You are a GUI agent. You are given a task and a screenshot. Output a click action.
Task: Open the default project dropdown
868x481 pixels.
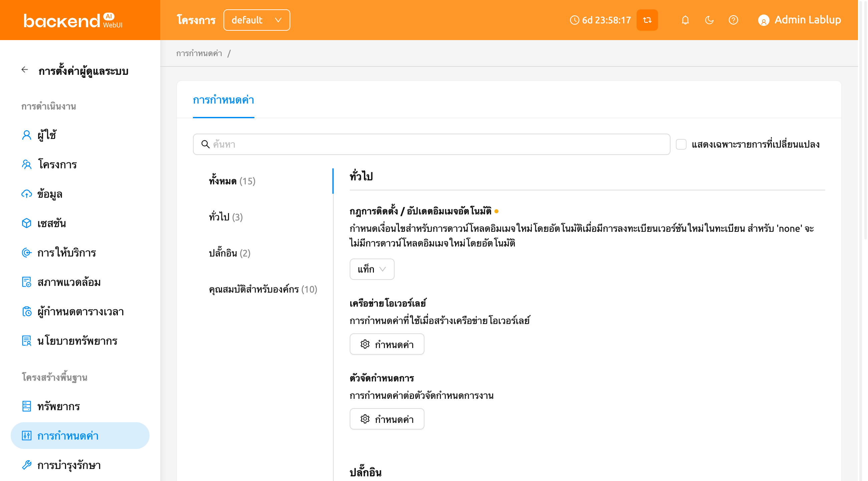click(x=256, y=20)
